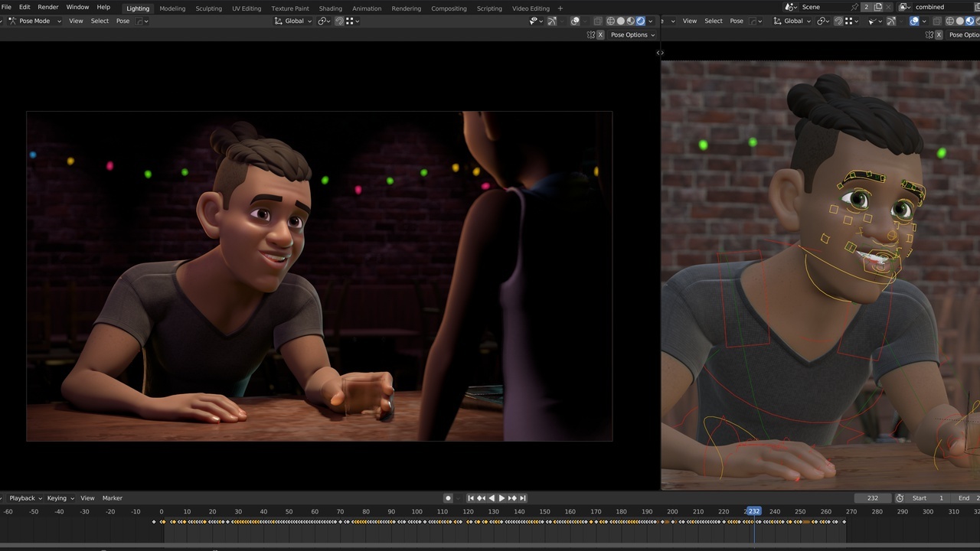980x551 pixels.
Task: Add a new workspace with plus icon
Action: pos(560,8)
